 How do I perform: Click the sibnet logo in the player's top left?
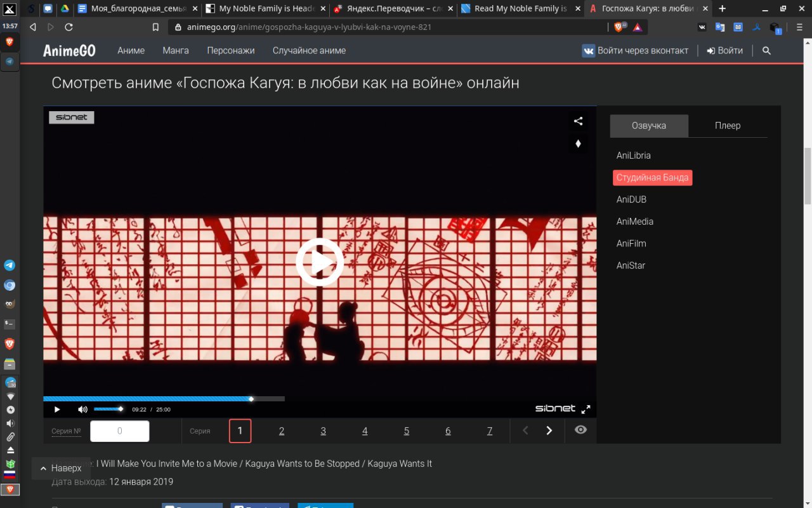(72, 117)
